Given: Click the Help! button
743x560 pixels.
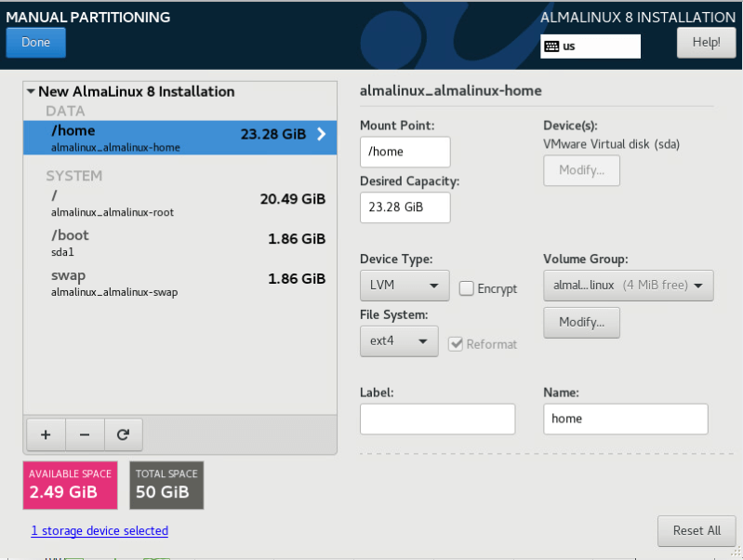Looking at the screenshot, I should pos(706,42).
